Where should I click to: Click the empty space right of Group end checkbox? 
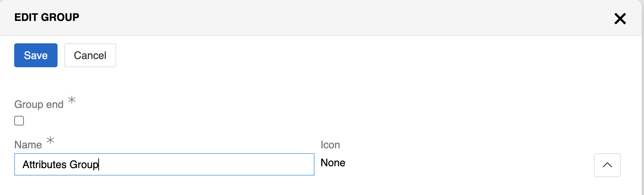(x=149, y=121)
